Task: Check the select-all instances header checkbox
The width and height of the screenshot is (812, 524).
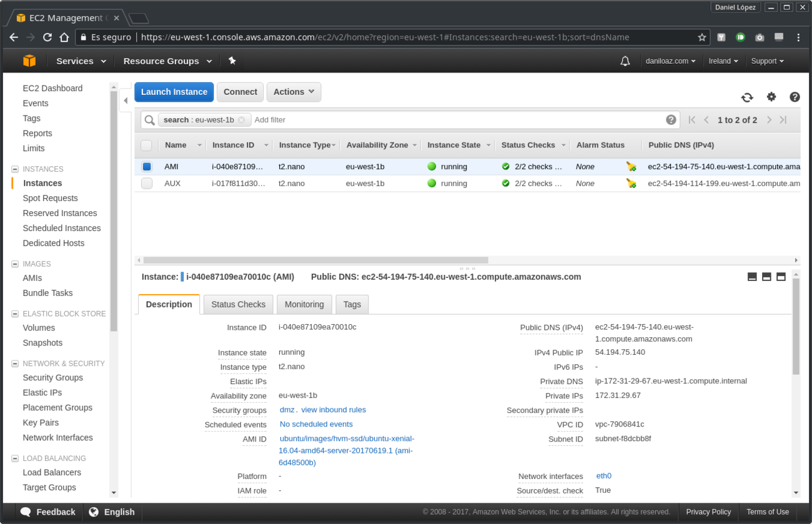Action: coord(146,144)
